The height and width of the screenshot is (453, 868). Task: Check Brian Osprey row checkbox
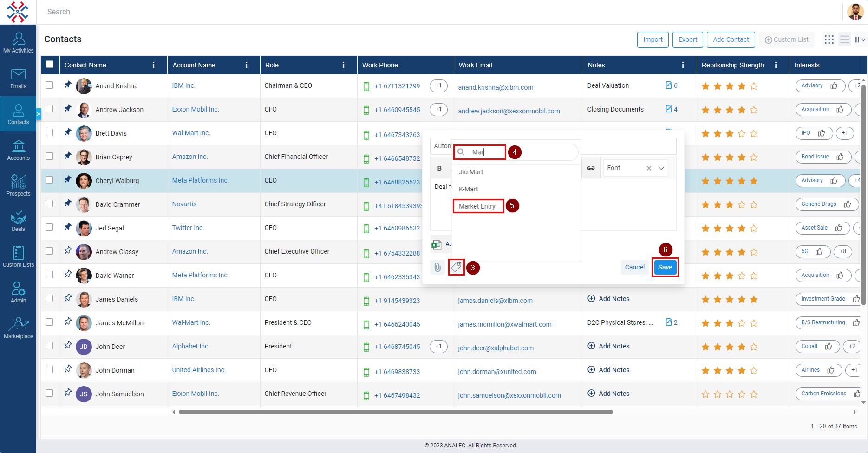click(x=49, y=156)
